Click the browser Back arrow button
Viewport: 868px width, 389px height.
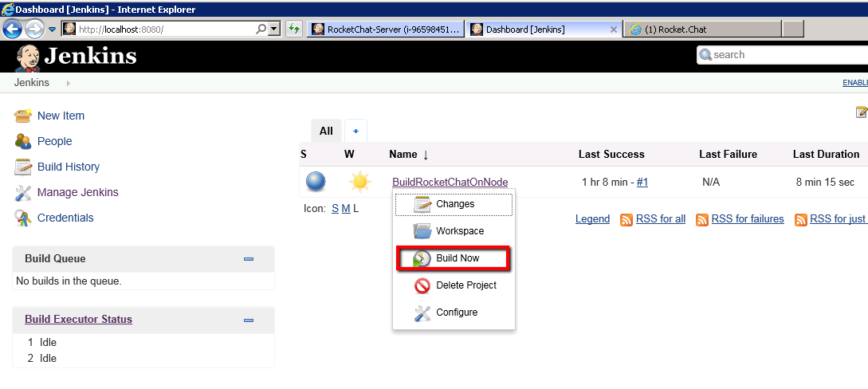pyautogui.click(x=13, y=29)
